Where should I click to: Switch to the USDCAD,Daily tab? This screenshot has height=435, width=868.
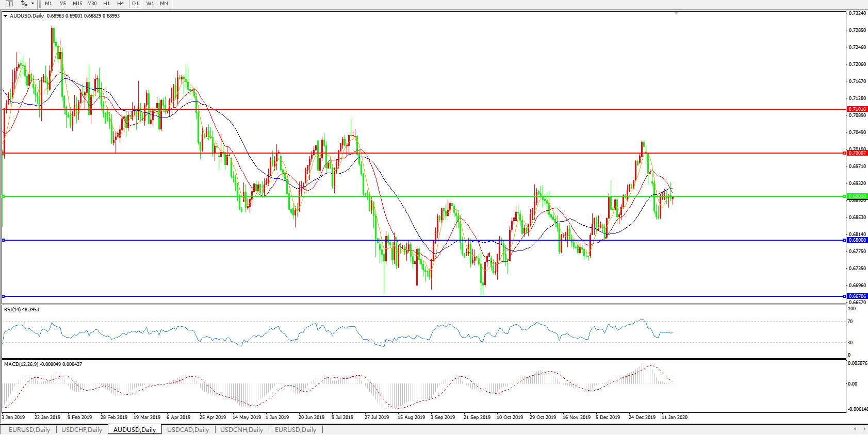[188, 429]
